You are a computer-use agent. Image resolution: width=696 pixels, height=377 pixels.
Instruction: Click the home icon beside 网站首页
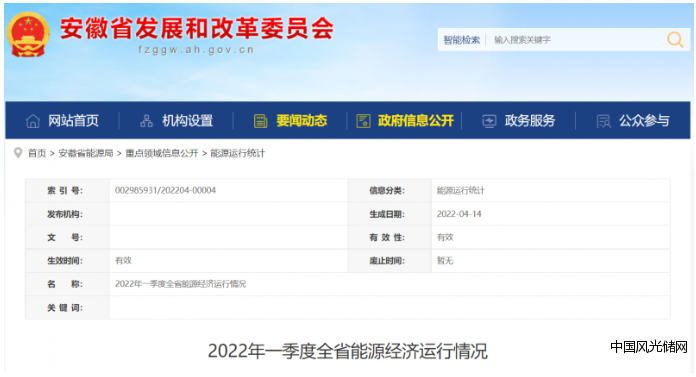33,121
